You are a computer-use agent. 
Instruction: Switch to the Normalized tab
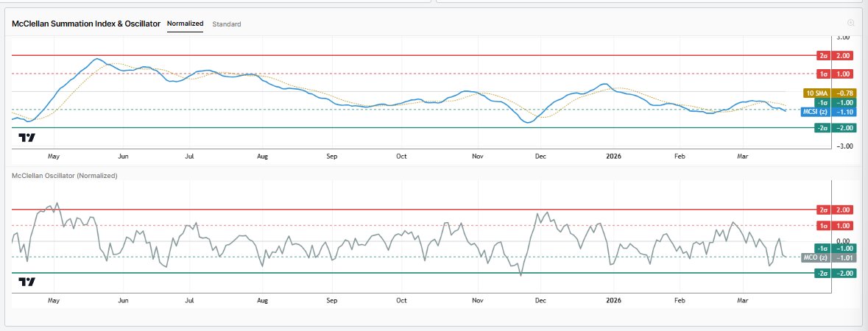coord(185,24)
